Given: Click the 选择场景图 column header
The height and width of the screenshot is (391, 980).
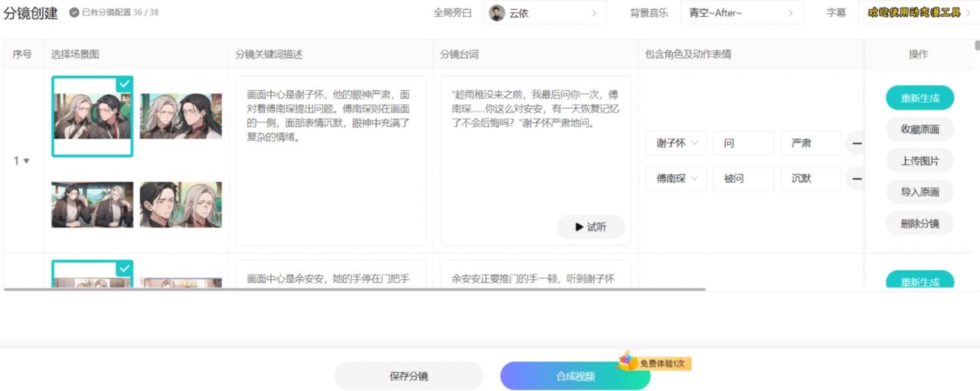Looking at the screenshot, I should (x=75, y=54).
